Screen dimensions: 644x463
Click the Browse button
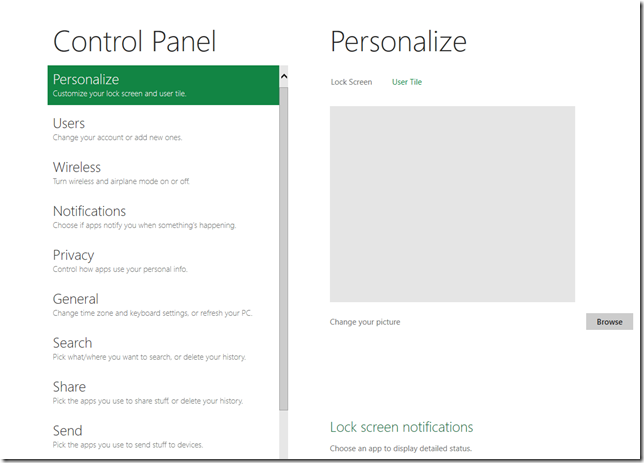(609, 322)
